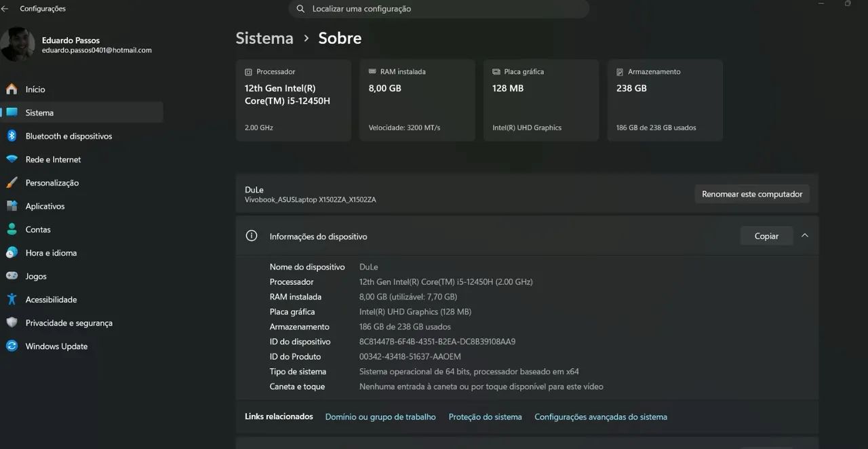Click the value 8,00 GB (utilizável: 7,70 GB)
Image resolution: width=868 pixels, height=449 pixels.
(x=408, y=297)
